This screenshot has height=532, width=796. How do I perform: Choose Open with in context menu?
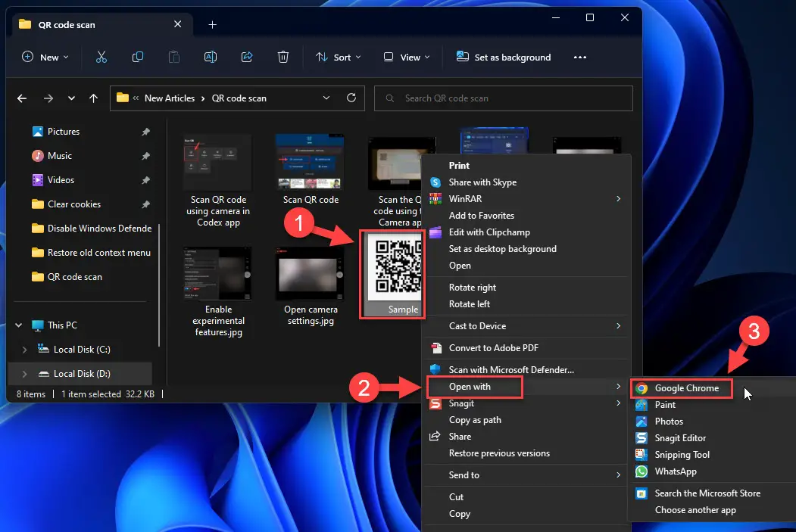[x=526, y=387]
